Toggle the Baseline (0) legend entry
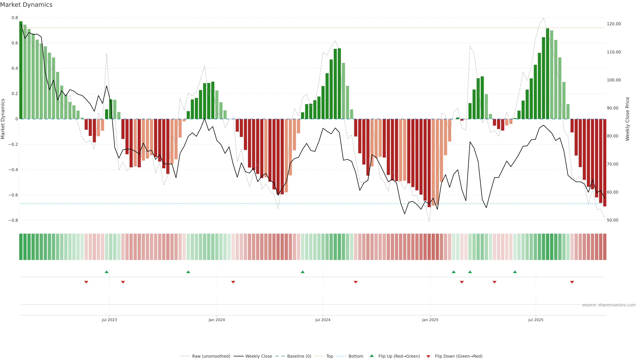The width and height of the screenshot is (644, 362). click(299, 356)
